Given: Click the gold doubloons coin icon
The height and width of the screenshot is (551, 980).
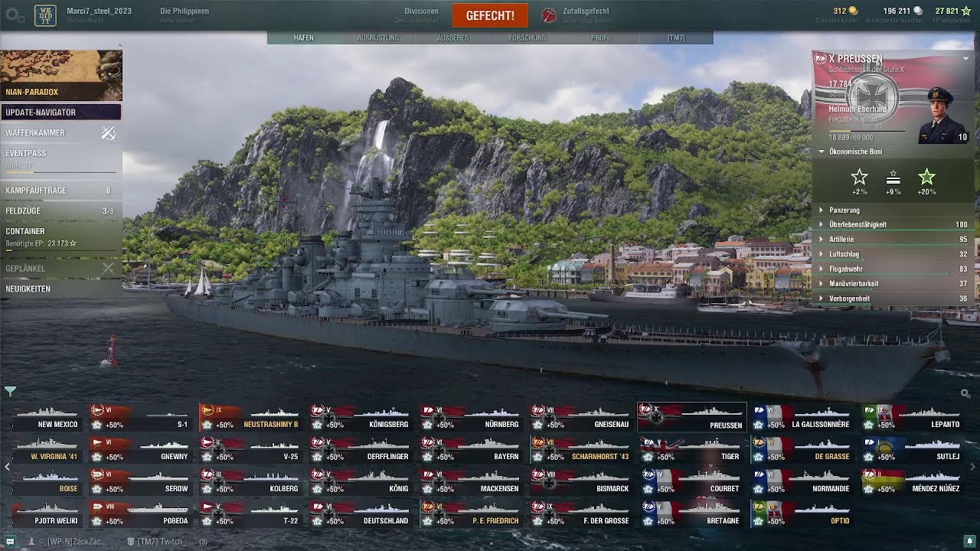Looking at the screenshot, I should coord(853,11).
